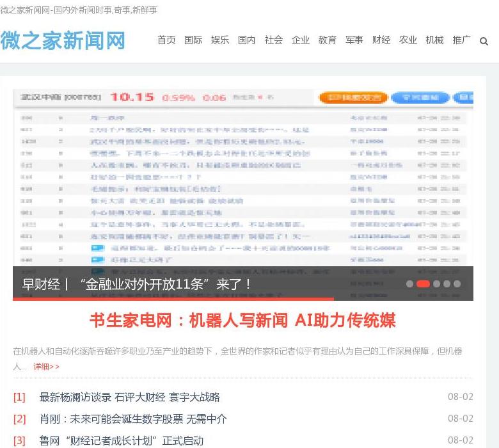Navigate to the 企业 section
Screen dimensions: 499x448
(301, 40)
